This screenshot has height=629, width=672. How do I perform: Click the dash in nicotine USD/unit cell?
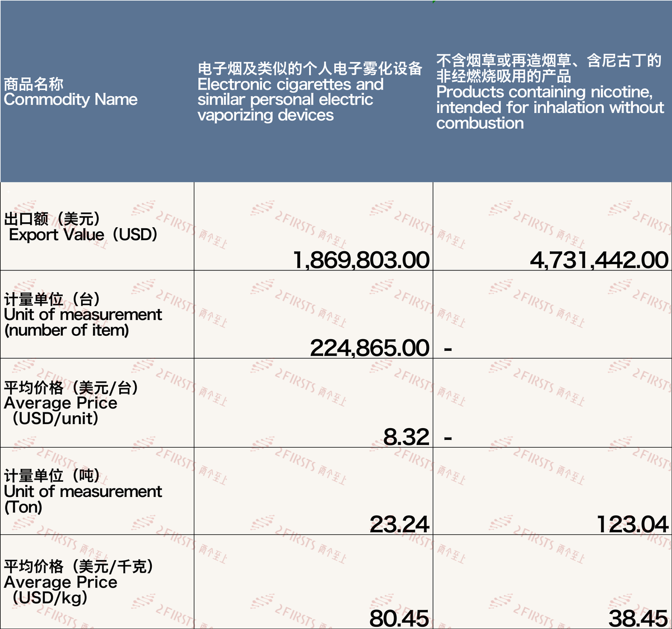[448, 438]
